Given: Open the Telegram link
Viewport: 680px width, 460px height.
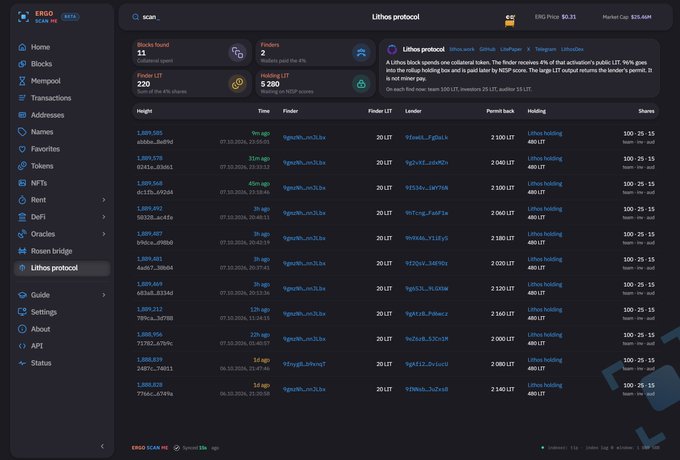Looking at the screenshot, I should pyautogui.click(x=545, y=49).
